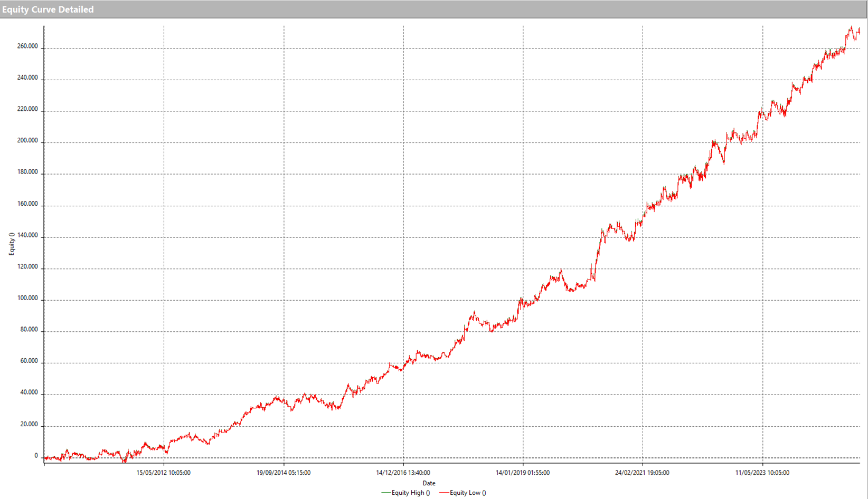Select the 60.000 y-axis label
Viewport: 868px width, 499px height.
tap(29, 361)
